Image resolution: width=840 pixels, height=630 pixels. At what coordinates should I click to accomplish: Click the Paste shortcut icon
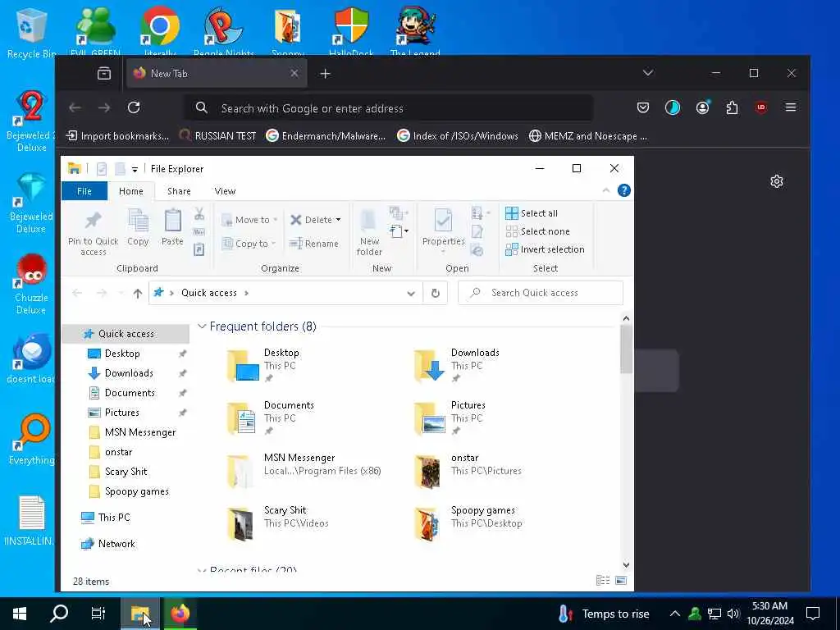(199, 249)
